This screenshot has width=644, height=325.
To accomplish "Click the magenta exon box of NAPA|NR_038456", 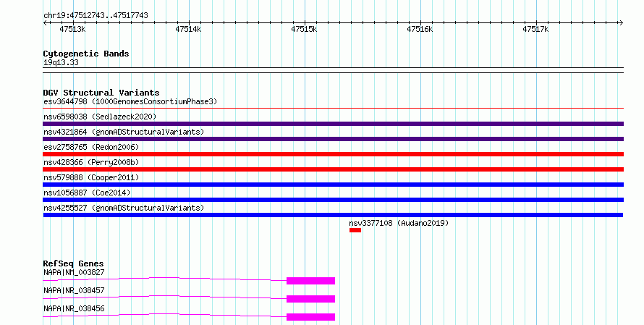I will click(310, 317).
